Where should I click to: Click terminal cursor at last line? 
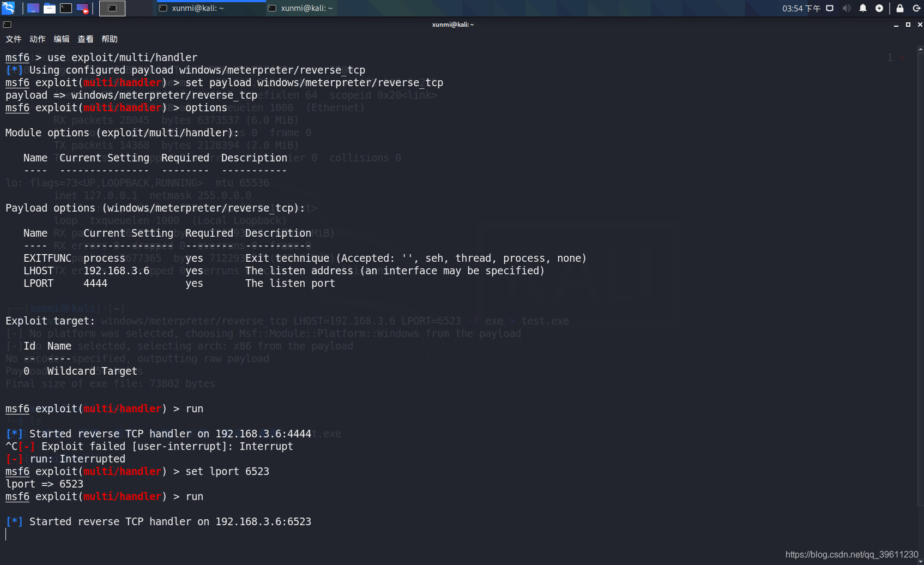click(x=6, y=534)
